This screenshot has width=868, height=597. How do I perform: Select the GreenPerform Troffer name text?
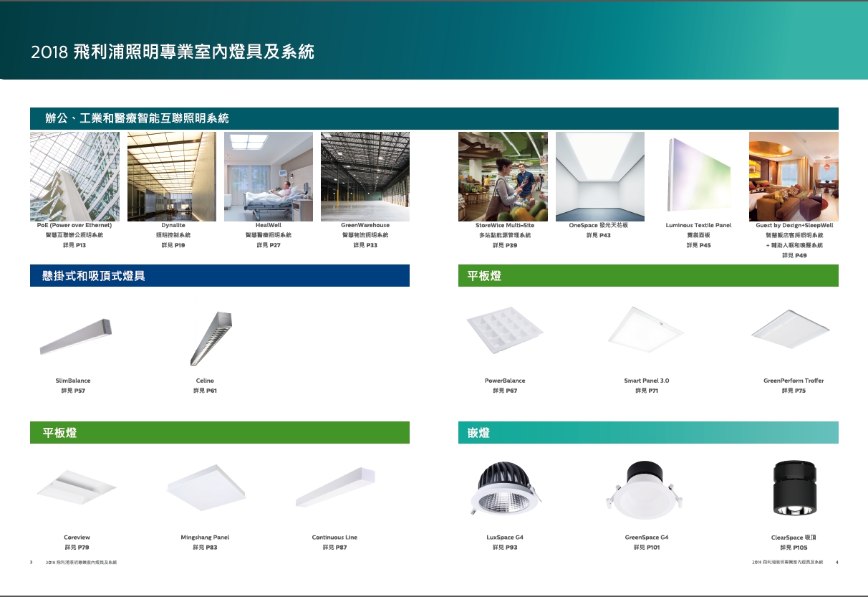[794, 381]
